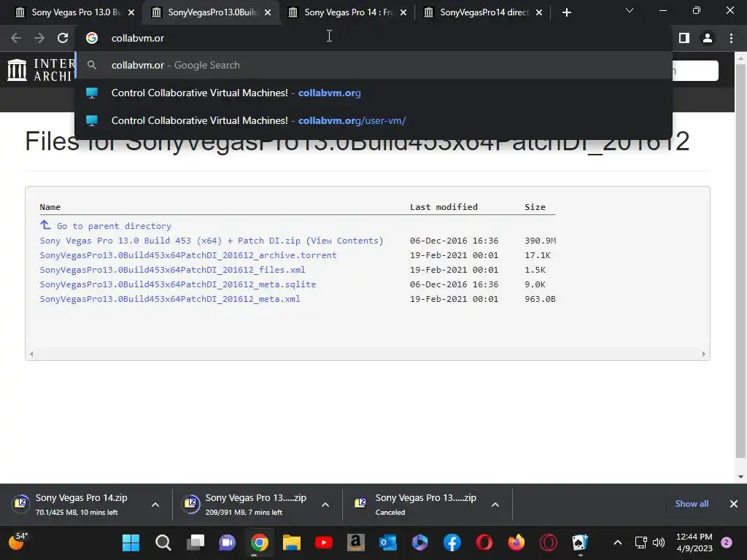Open the tab search dropdown

(x=630, y=10)
